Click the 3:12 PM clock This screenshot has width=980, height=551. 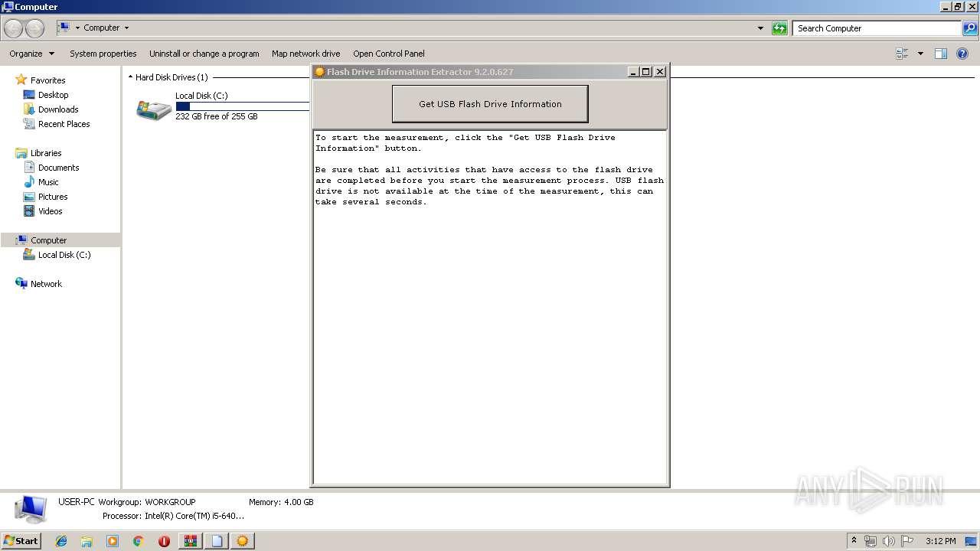coord(940,541)
